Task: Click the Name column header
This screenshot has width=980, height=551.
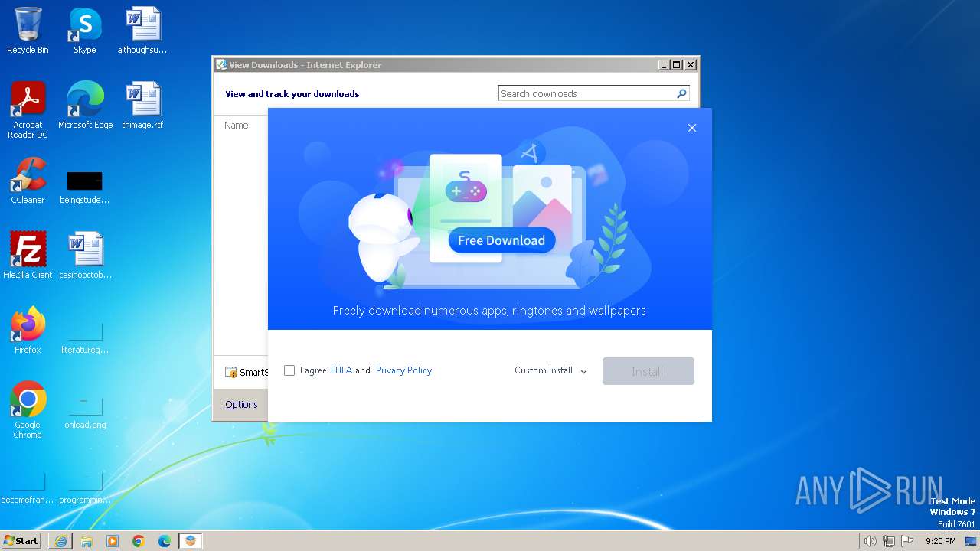Action: [x=237, y=125]
